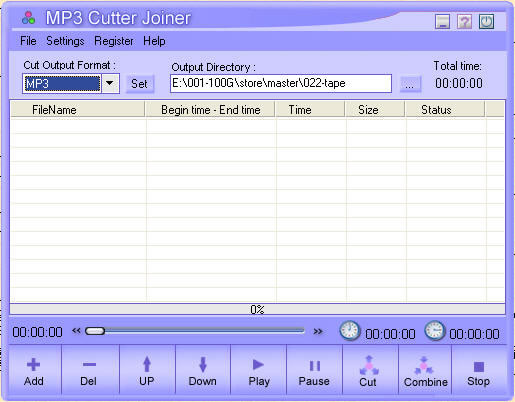Click the question mark help icon
The width and height of the screenshot is (515, 402).
(x=464, y=22)
